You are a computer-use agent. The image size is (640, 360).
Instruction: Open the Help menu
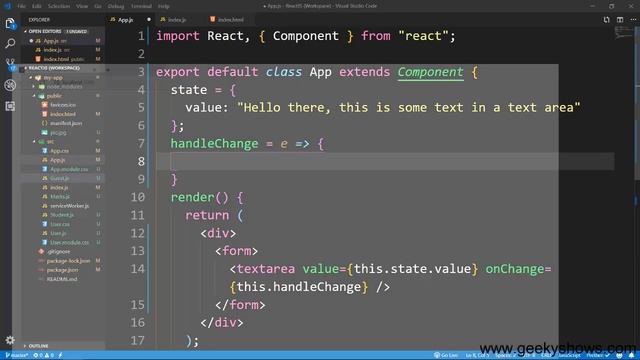(x=164, y=6)
